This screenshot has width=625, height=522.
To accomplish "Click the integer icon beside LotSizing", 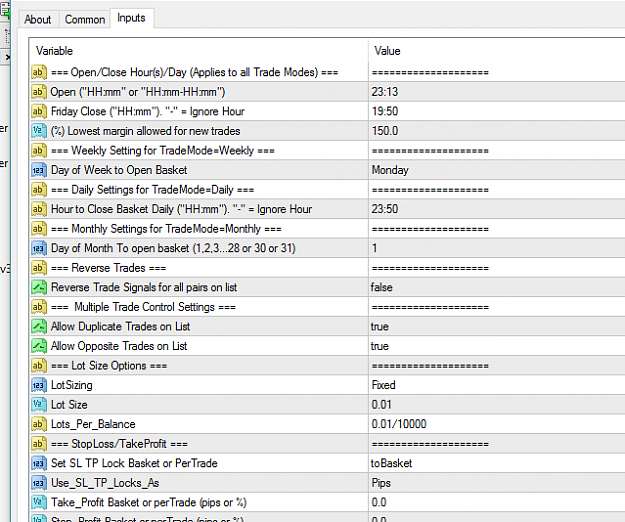I will [39, 385].
